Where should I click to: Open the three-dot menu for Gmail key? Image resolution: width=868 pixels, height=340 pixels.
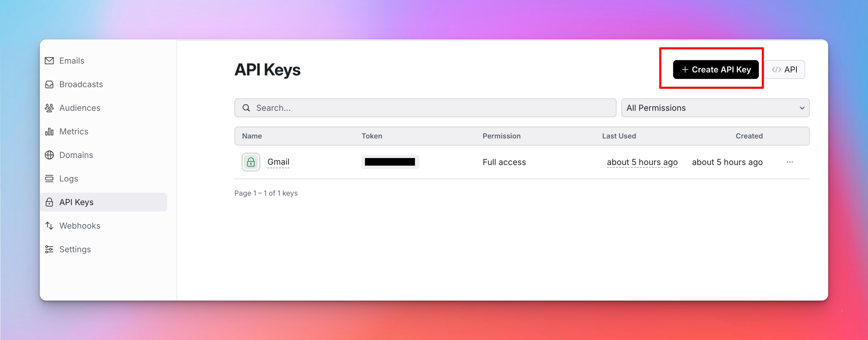789,162
